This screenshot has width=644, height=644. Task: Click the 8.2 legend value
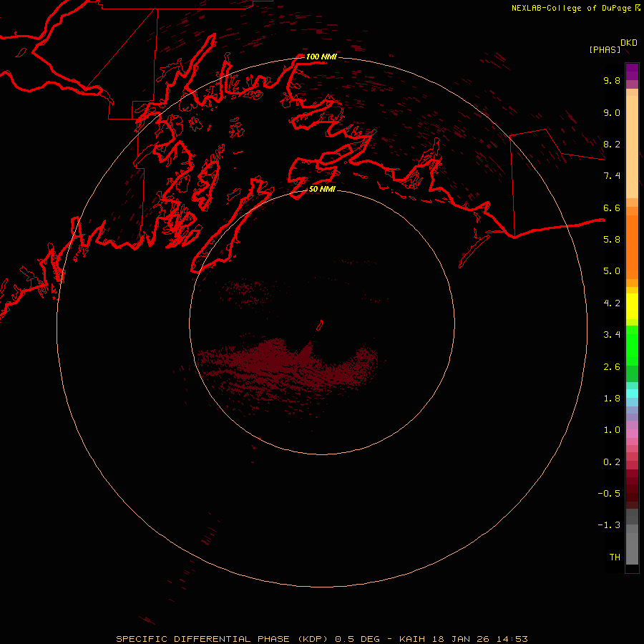[x=612, y=144]
